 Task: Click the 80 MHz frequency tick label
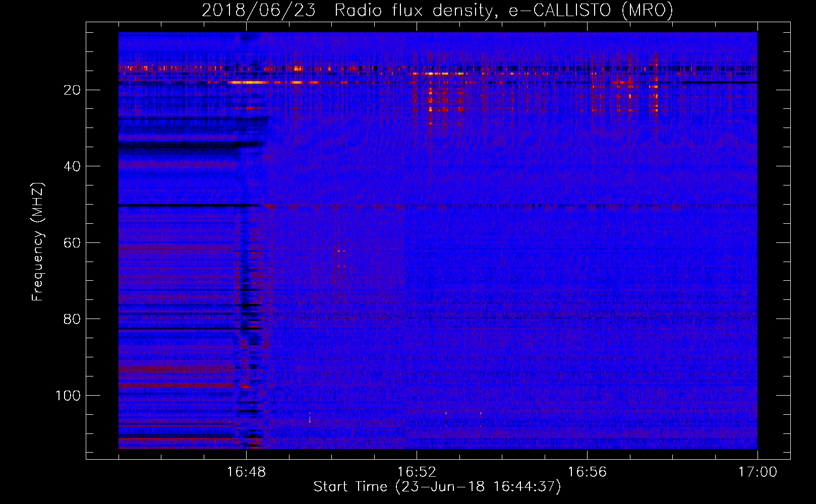72,319
